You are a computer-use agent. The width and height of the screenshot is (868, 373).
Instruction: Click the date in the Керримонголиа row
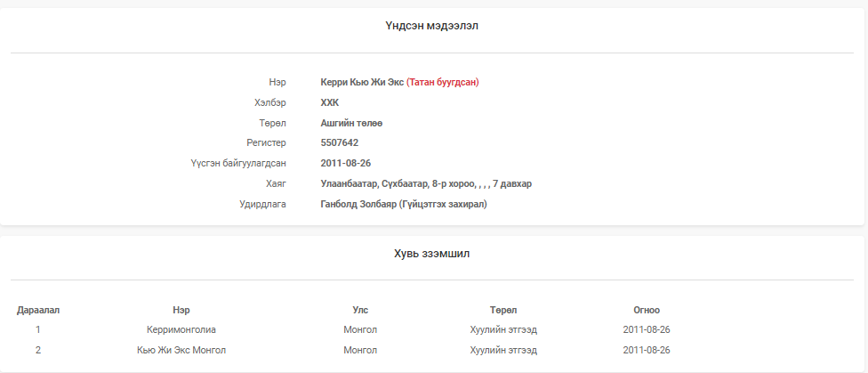[647, 329]
